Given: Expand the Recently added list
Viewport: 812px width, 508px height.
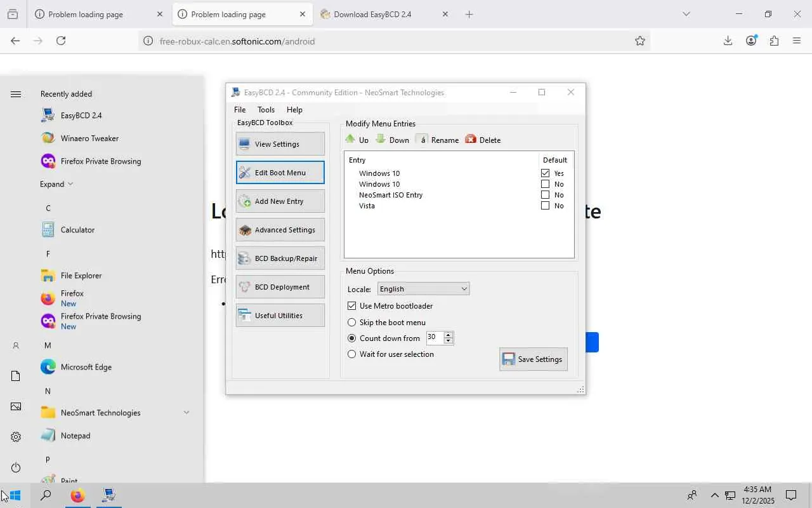Looking at the screenshot, I should 56,184.
